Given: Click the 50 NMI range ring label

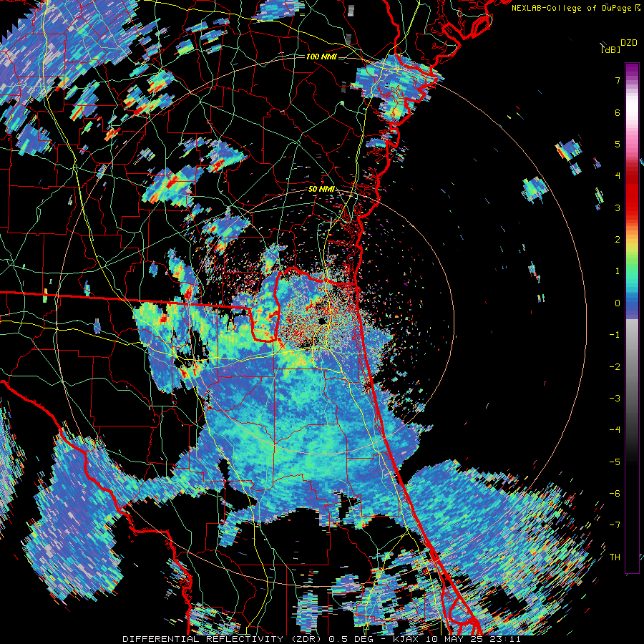Looking at the screenshot, I should [x=321, y=189].
